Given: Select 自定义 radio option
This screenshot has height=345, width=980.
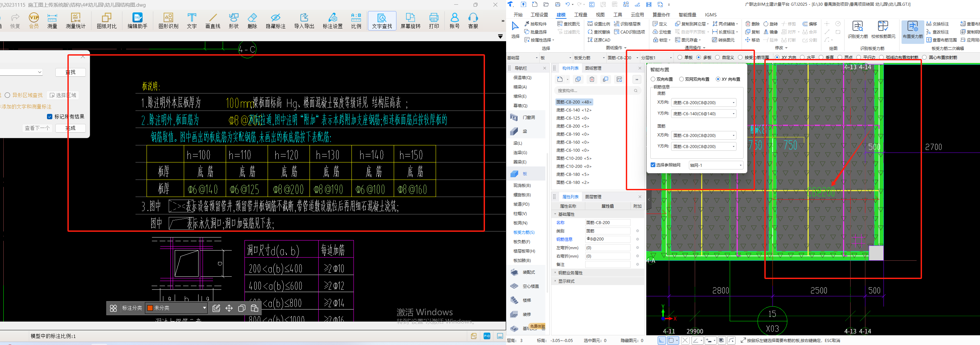Looking at the screenshot, I should pos(725,57).
